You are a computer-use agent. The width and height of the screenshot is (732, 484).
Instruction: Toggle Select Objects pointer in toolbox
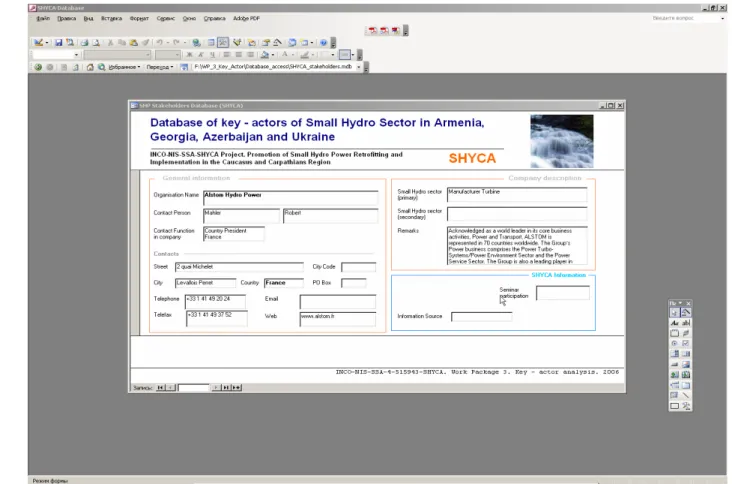(x=675, y=313)
